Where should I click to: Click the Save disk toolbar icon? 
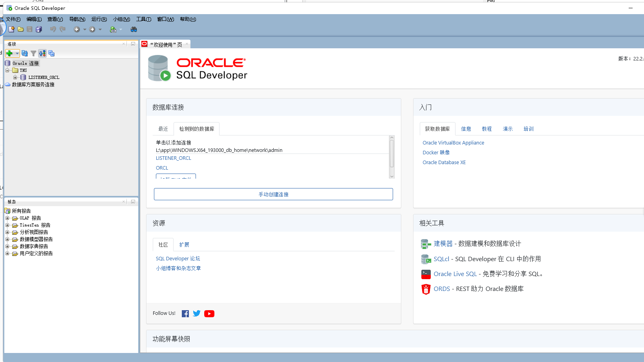[29, 29]
